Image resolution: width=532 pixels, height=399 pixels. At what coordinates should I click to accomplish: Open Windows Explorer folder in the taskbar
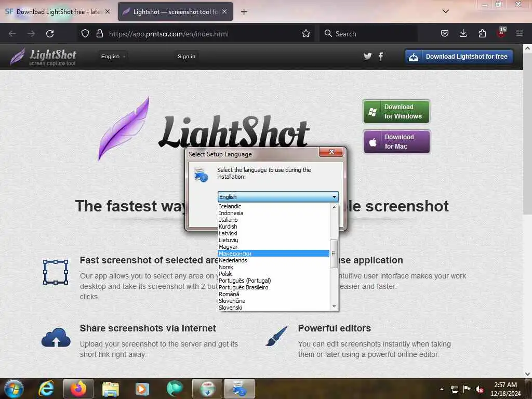point(111,389)
